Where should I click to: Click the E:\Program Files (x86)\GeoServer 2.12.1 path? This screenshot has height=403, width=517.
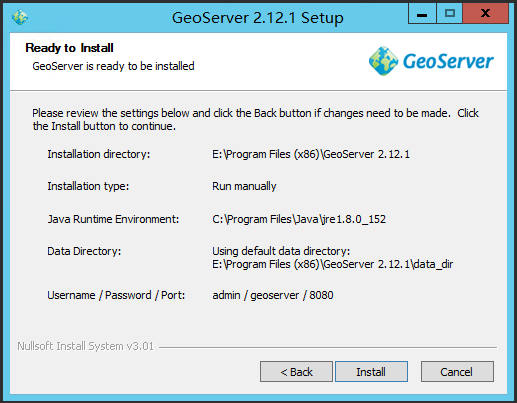click(x=311, y=154)
